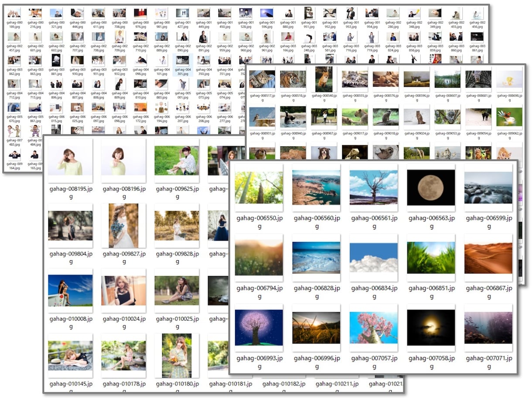This screenshot has height=398, width=532.
Task: Open the thumbnail gahag-008607.jpg in animal window
Action: click(447, 79)
